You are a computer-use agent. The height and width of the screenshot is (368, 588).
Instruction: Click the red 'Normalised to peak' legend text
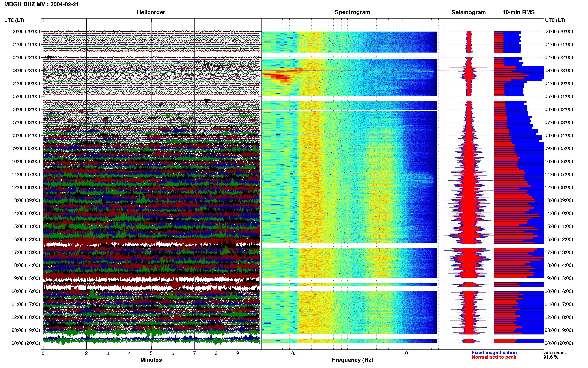pos(494,357)
